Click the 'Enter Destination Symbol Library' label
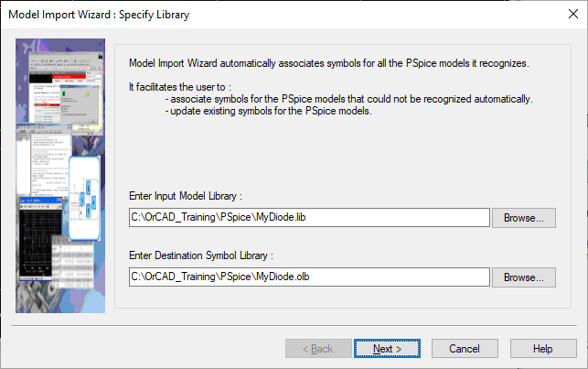This screenshot has height=369, width=588. tap(201, 255)
